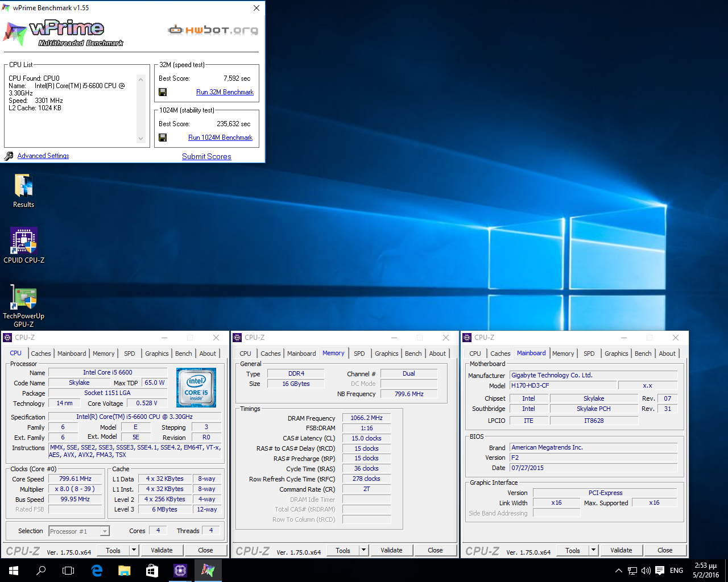Save the 32M score with the floppy icon

163,92
